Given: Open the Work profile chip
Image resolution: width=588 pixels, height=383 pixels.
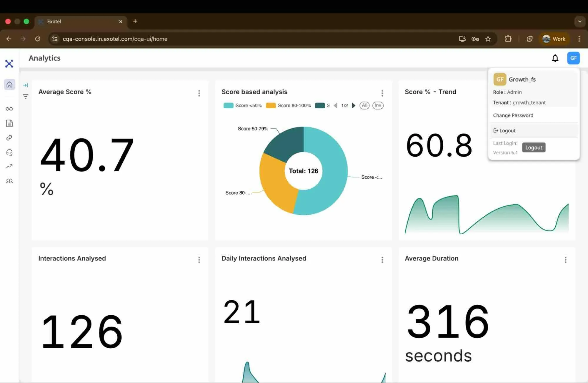Looking at the screenshot, I should pyautogui.click(x=554, y=39).
